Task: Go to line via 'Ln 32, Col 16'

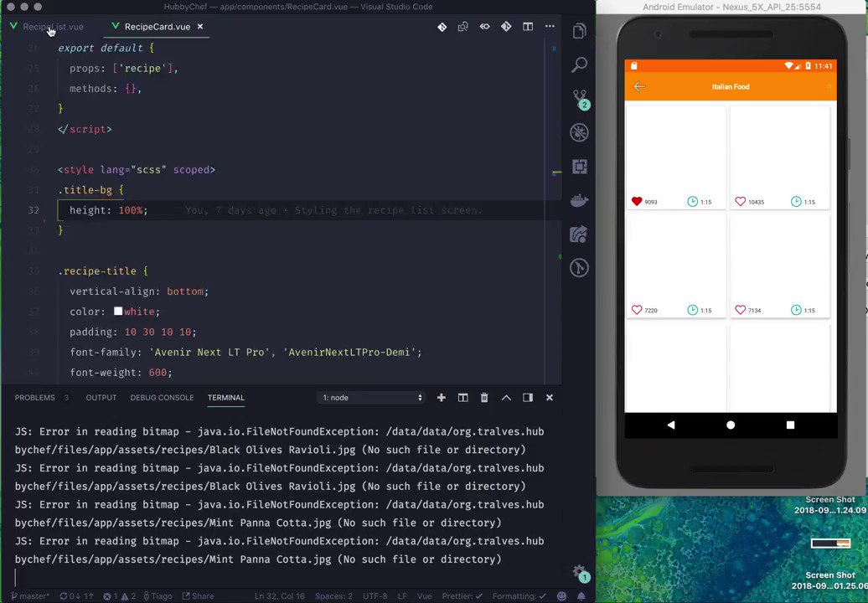Action: [280, 596]
